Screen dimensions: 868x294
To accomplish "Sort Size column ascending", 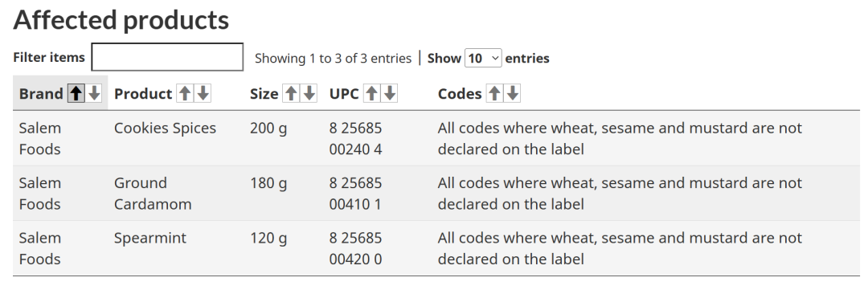I will pos(291,93).
